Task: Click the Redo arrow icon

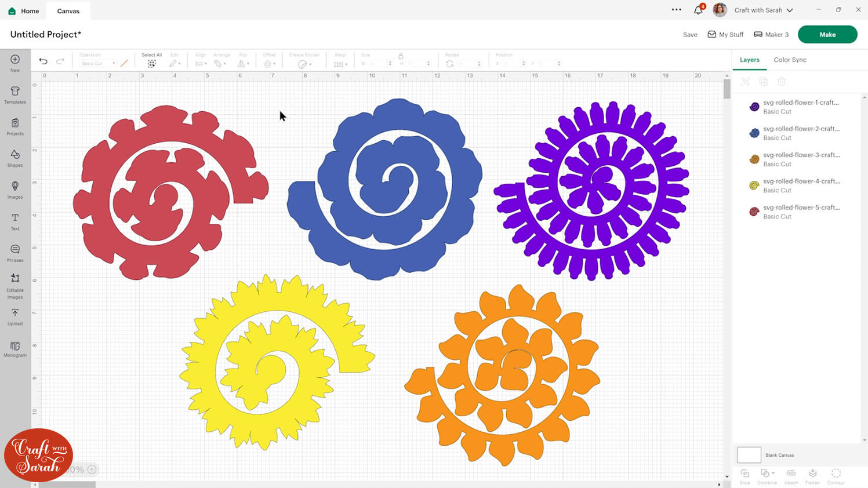Action: tap(60, 61)
